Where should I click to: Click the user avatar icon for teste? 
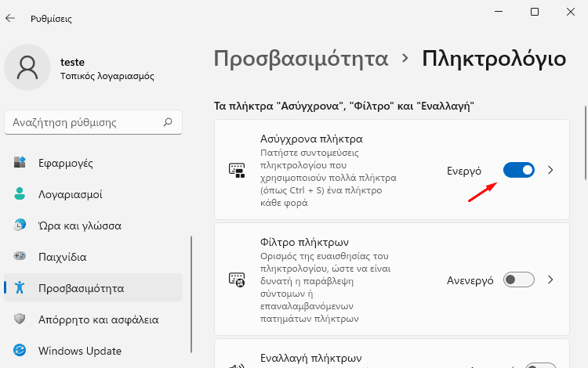(27, 67)
